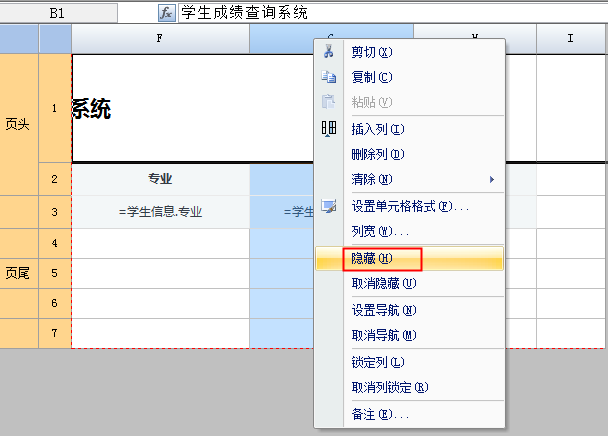This screenshot has width=608, height=436.
Task: Click the title cell showing 系统
Action: tap(193, 108)
